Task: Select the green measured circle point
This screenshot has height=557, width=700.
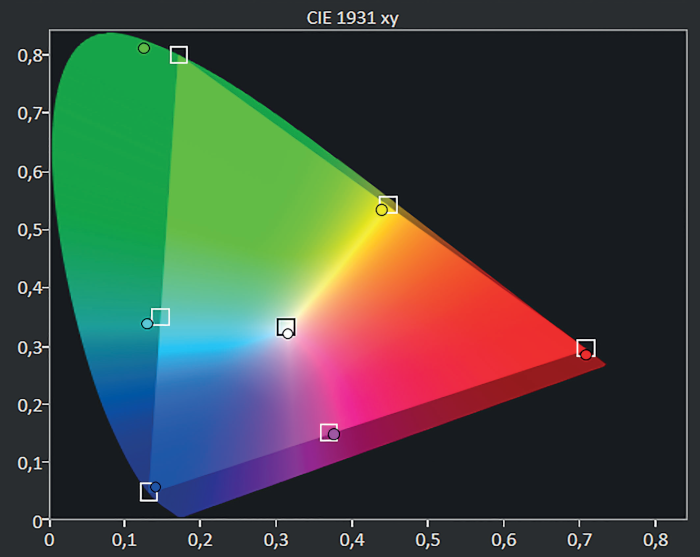Action: click(144, 48)
